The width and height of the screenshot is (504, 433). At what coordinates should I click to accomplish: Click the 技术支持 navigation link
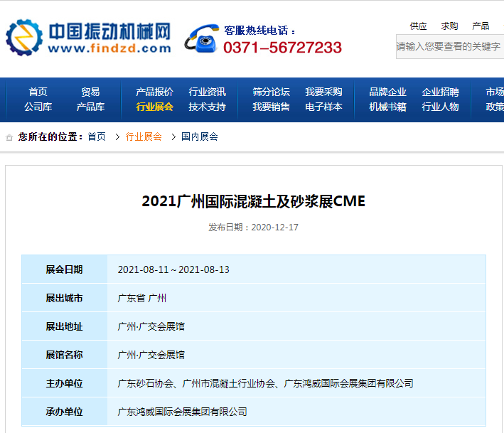(x=207, y=107)
